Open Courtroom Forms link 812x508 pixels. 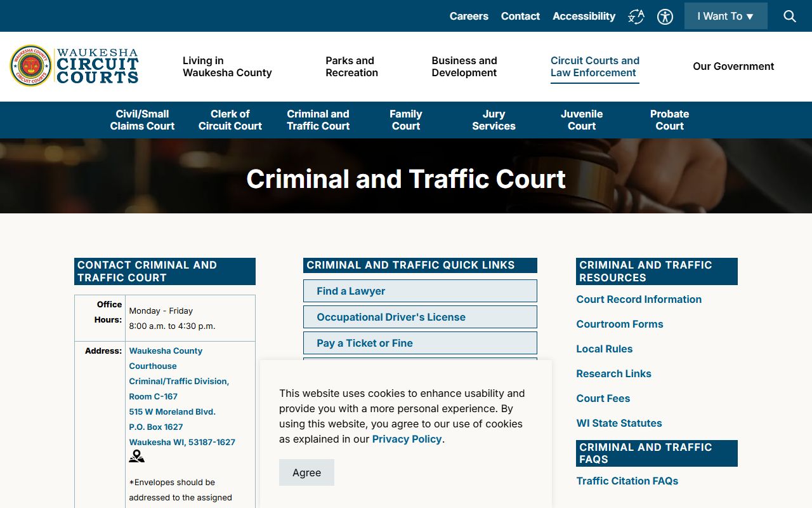point(619,324)
